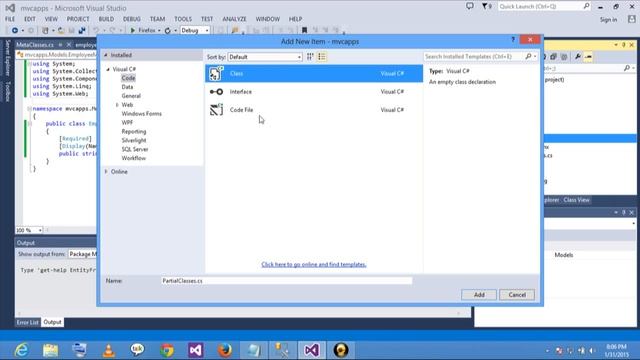Open the Show output from dropdown
640x360 pixels.
tap(82, 254)
